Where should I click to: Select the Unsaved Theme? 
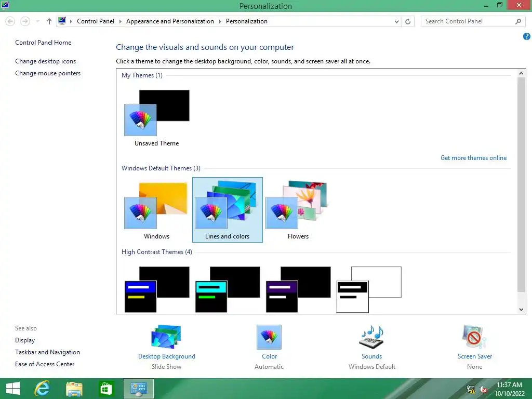[157, 118]
